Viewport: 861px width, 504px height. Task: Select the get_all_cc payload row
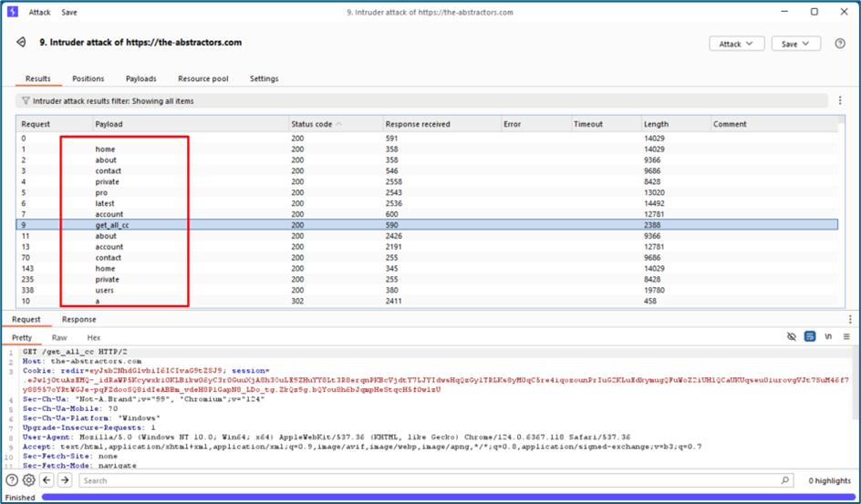[x=427, y=225]
